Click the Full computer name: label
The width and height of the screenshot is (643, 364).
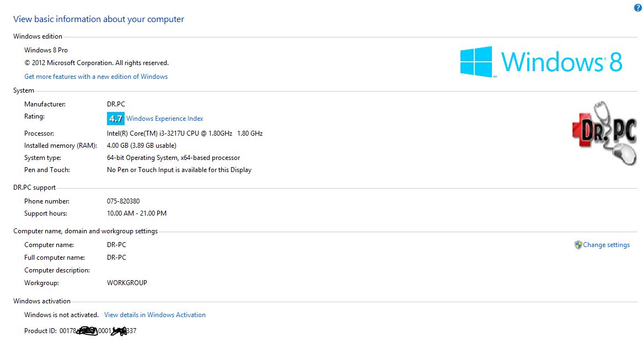click(x=55, y=258)
